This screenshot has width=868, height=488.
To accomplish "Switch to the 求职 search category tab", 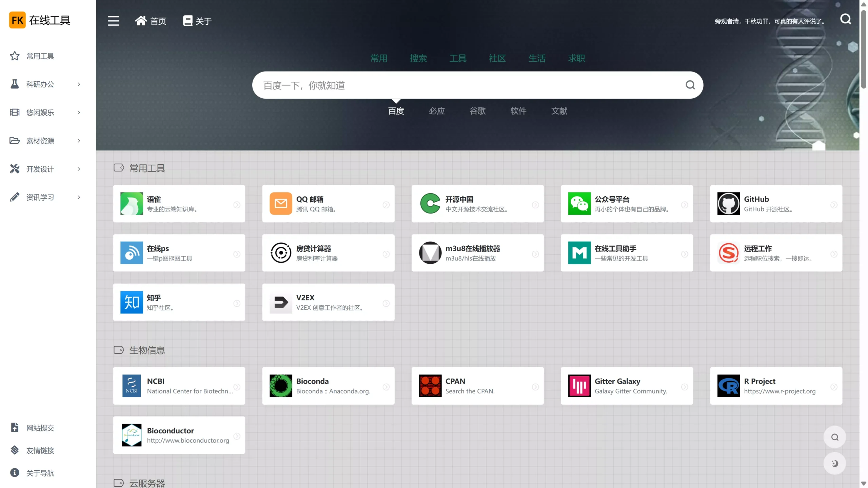I will tap(576, 58).
